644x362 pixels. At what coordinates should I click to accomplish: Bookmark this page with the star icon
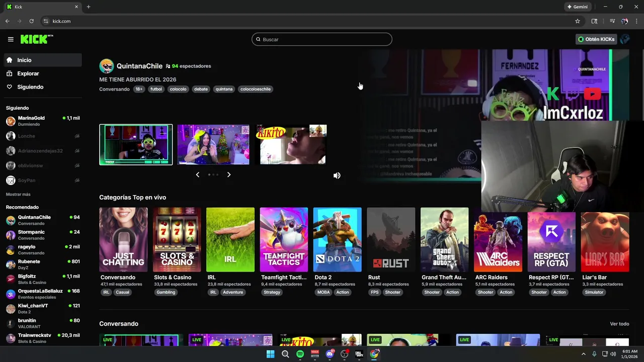[578, 21]
